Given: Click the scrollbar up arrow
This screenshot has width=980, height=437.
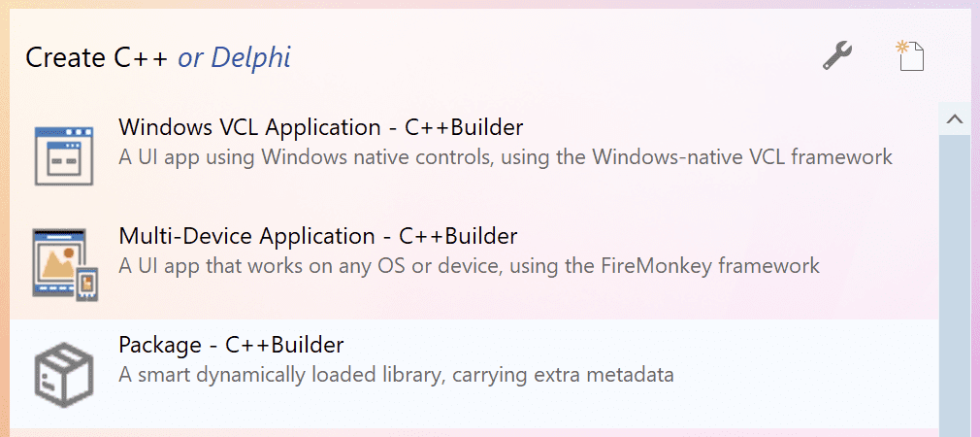Looking at the screenshot, I should 955,119.
